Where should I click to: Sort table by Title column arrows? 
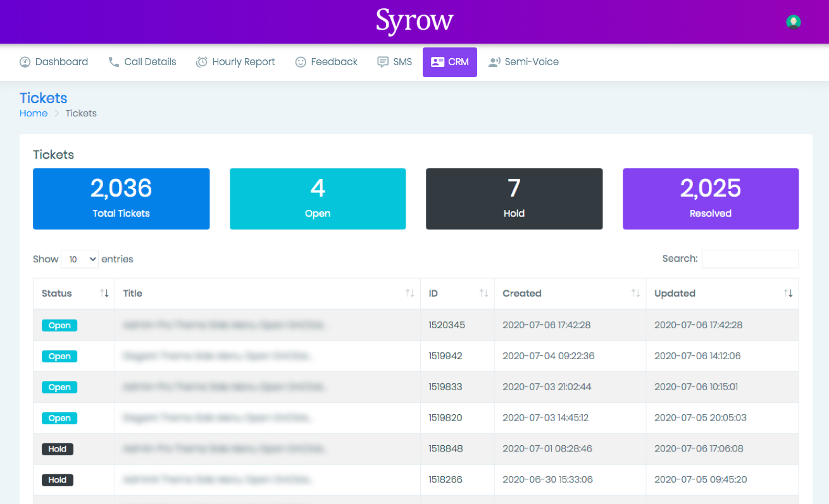pos(410,293)
